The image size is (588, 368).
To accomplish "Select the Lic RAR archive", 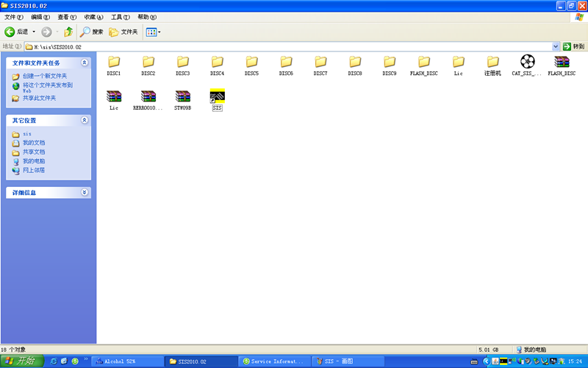I will point(114,100).
